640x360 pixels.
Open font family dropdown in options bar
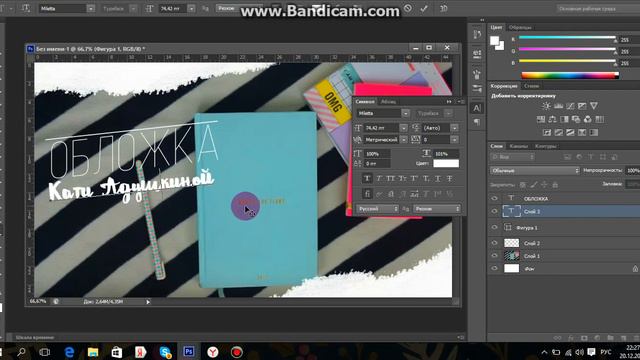coord(91,9)
